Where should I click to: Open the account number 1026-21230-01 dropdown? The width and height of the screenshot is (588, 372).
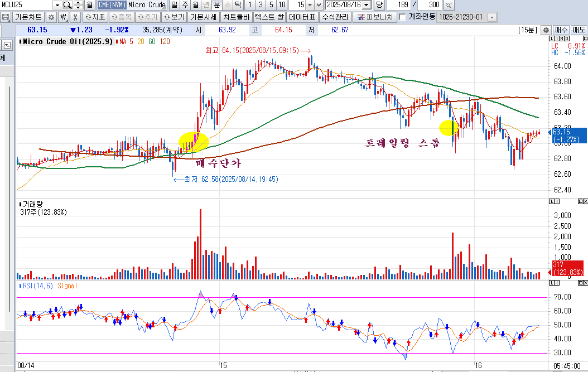tap(493, 17)
